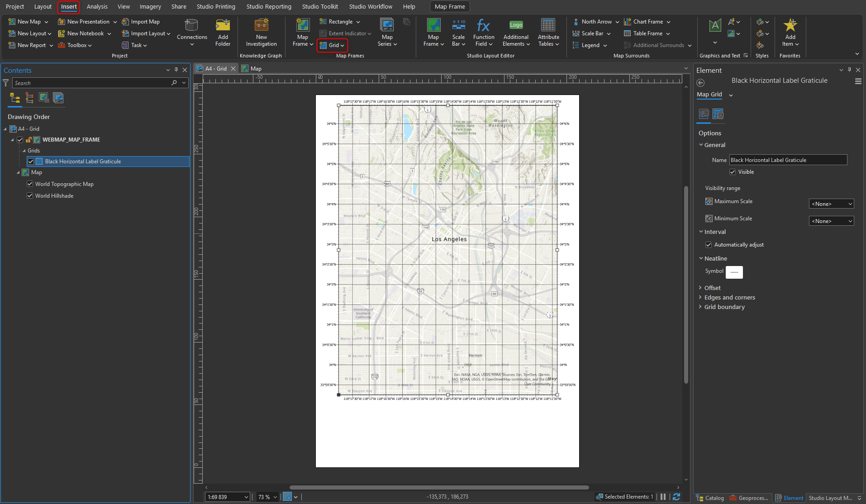Open the Maximum Scale dropdown
Screen dimensions: 866x504
point(831,204)
